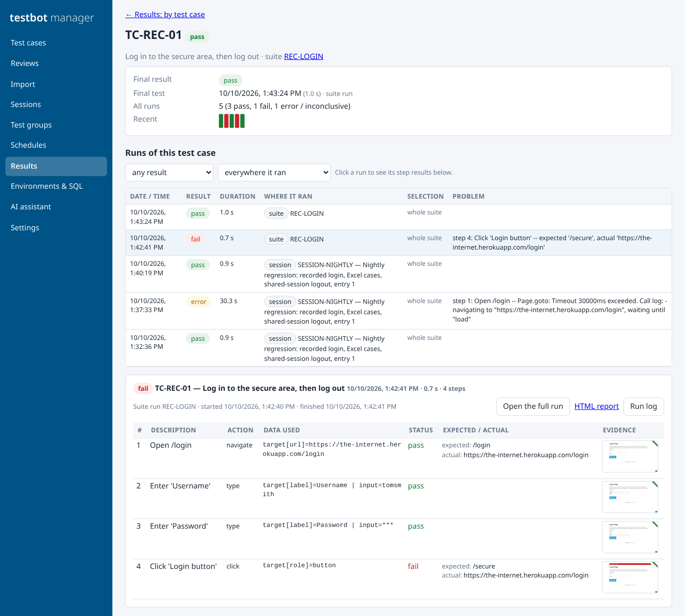Open the 'everywhere it ran' filter dropdown

pyautogui.click(x=274, y=173)
